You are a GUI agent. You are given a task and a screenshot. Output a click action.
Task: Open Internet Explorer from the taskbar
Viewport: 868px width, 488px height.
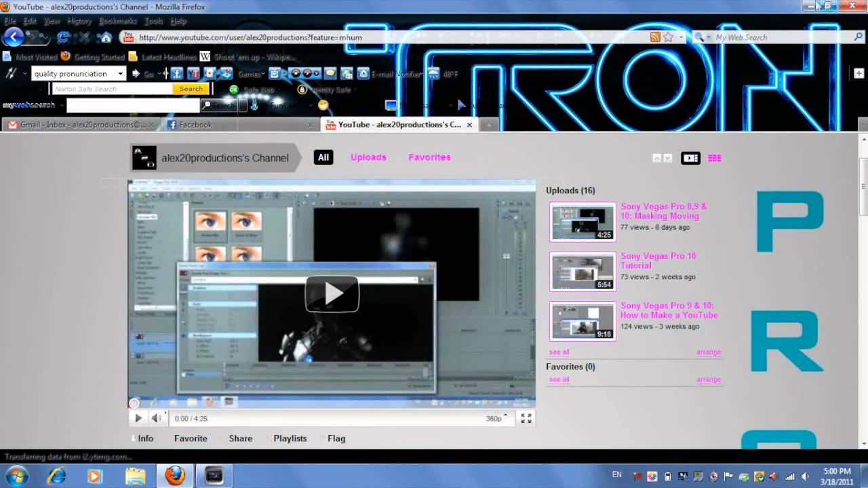tap(57, 476)
